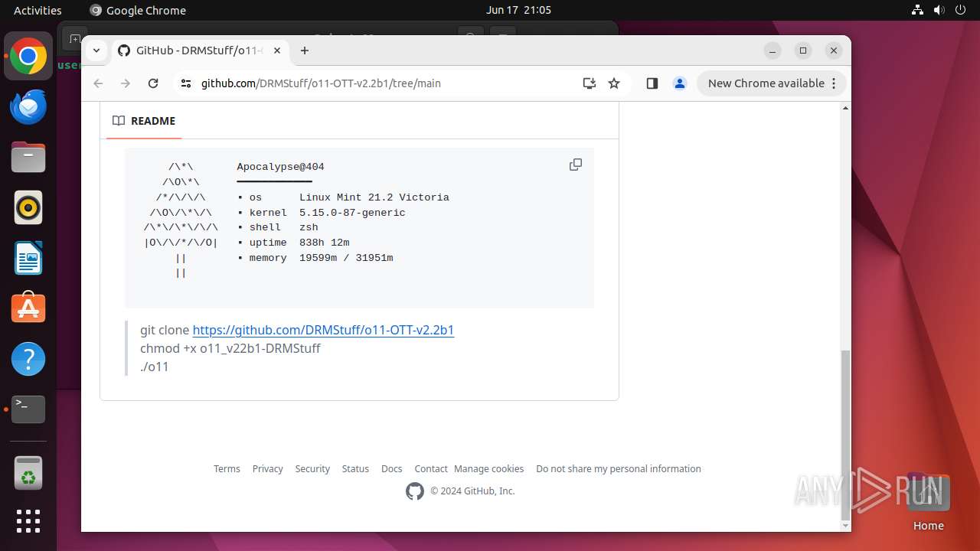Viewport: 980px width, 551px height.
Task: View site information icon in address bar
Action: 186,83
